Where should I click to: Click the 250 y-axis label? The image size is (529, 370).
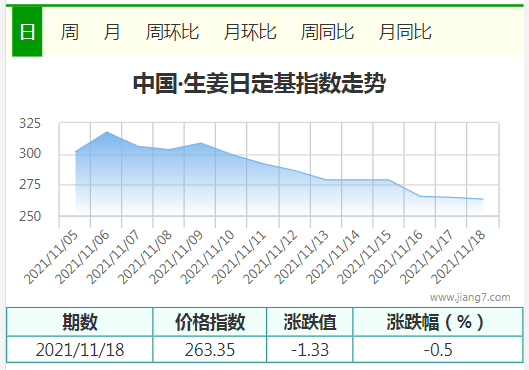click(x=30, y=216)
